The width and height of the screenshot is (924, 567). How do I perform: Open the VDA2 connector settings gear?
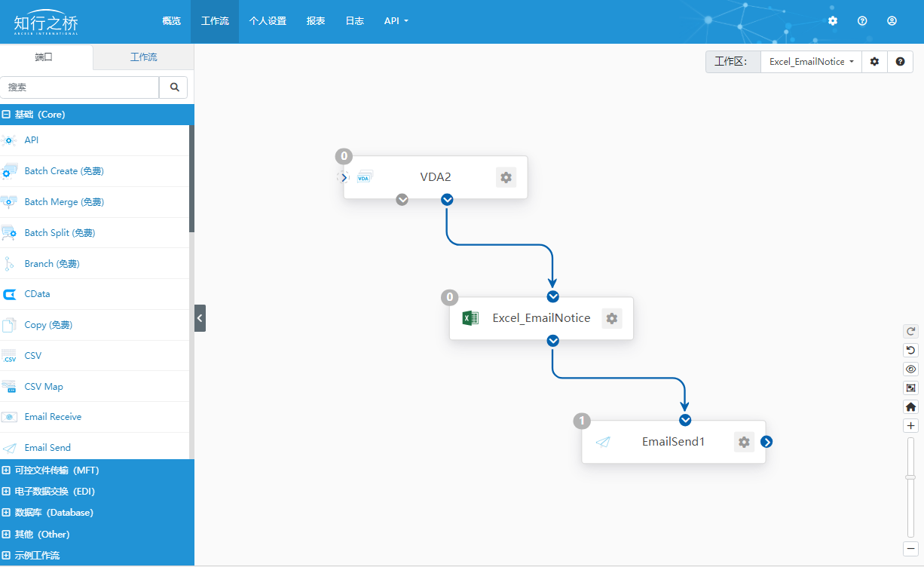coord(506,177)
